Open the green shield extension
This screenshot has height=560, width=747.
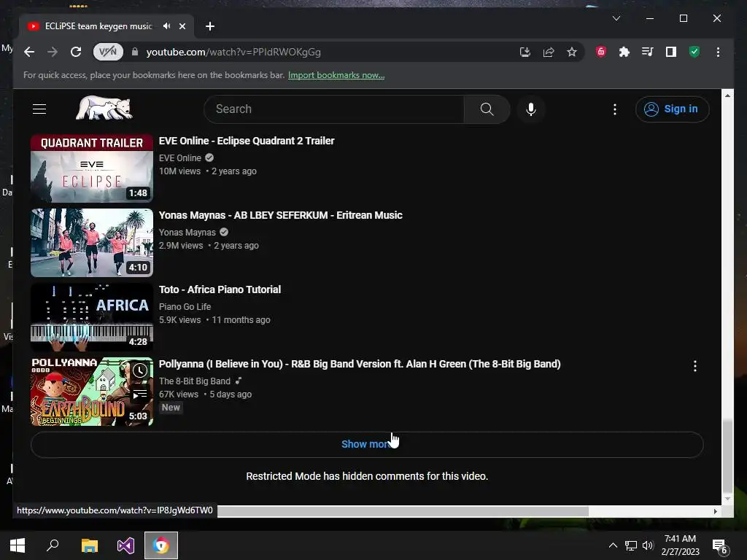(x=694, y=52)
